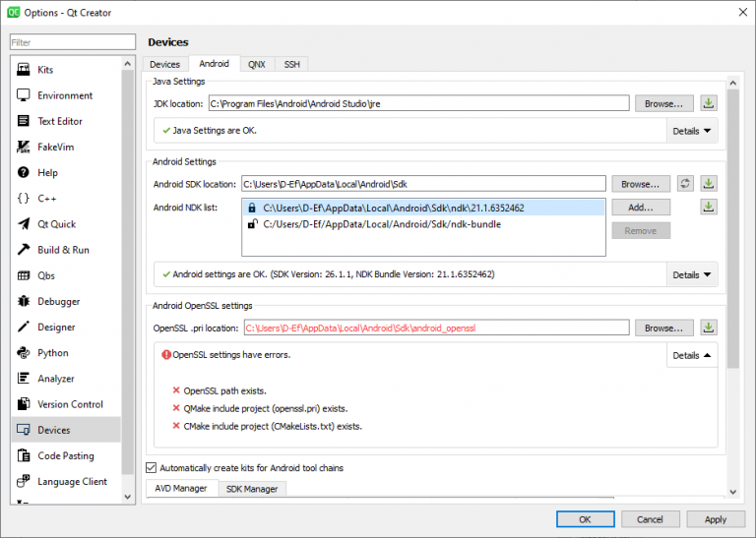Browse for JDK location
This screenshot has width=756, height=538.
(x=663, y=103)
